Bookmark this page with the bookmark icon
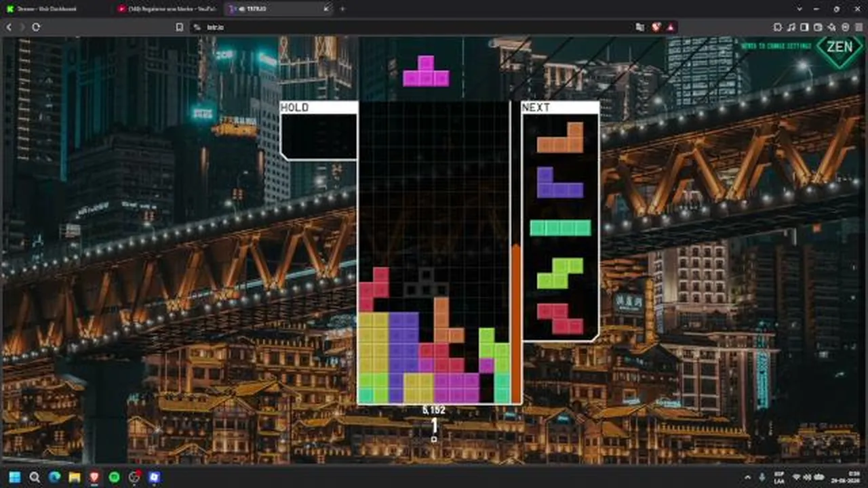Screen dimensions: 868x488 (x=179, y=27)
